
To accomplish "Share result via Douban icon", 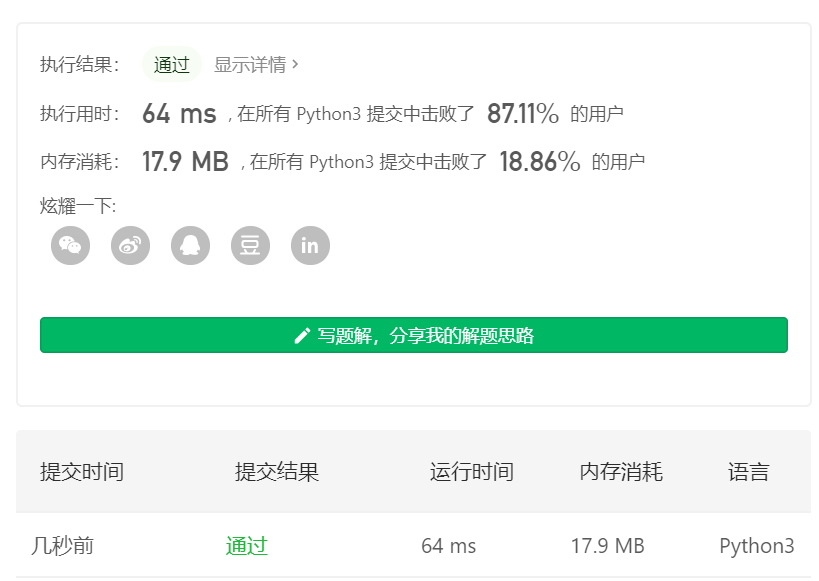I will point(251,246).
